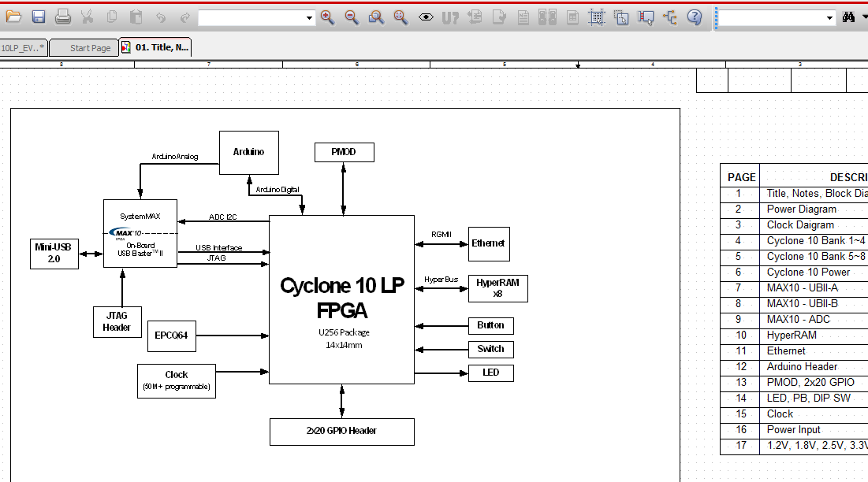Click the Print icon
This screenshot has height=482, width=868.
coord(62,17)
